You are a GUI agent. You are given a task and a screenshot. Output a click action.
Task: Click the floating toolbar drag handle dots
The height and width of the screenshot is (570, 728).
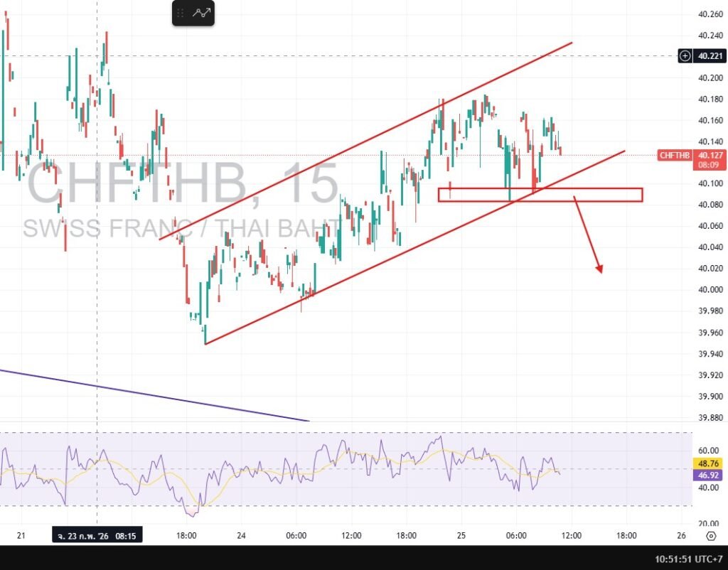tap(181, 13)
